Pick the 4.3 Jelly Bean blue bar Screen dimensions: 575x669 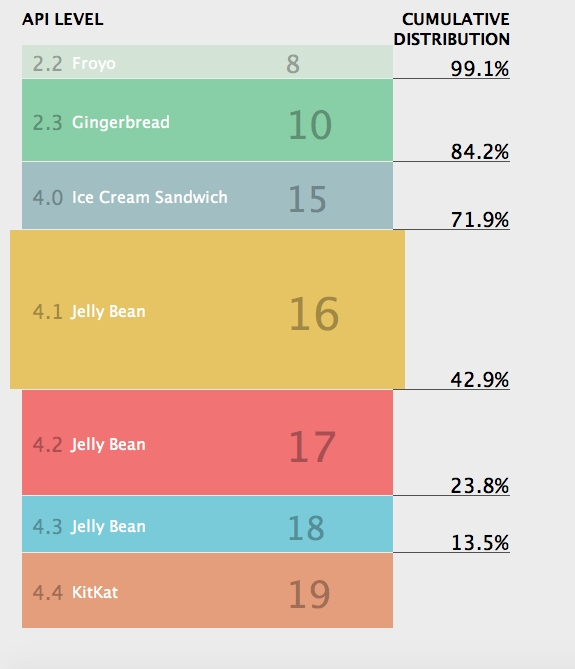[207, 524]
